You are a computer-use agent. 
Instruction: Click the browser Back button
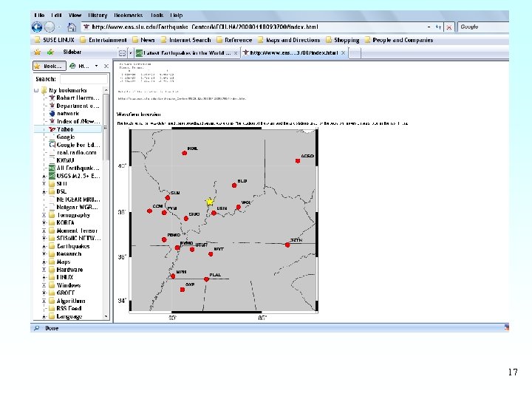(x=36, y=27)
